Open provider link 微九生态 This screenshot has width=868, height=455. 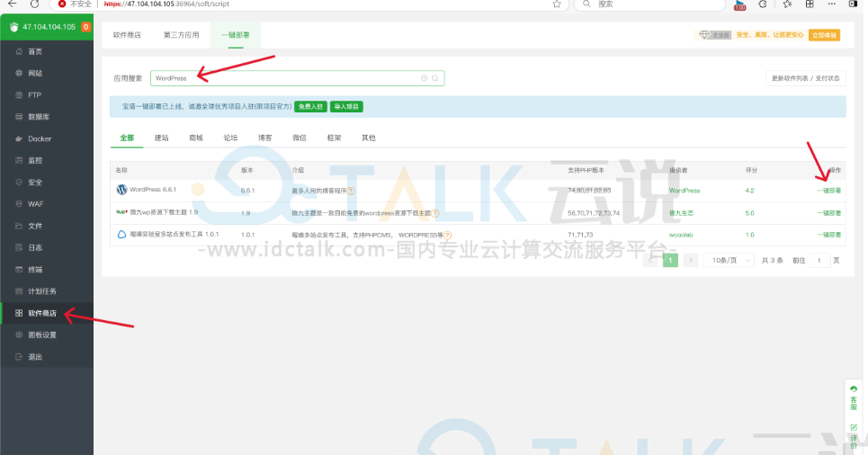[x=681, y=212]
